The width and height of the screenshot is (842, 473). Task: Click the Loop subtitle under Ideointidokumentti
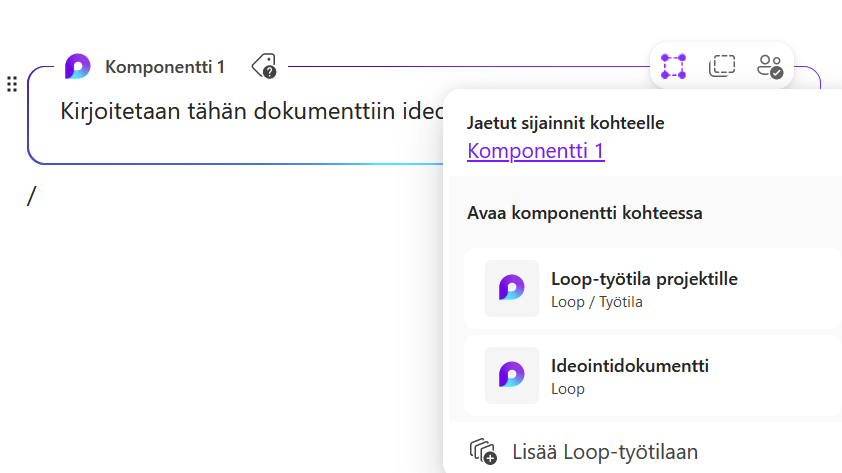point(567,388)
